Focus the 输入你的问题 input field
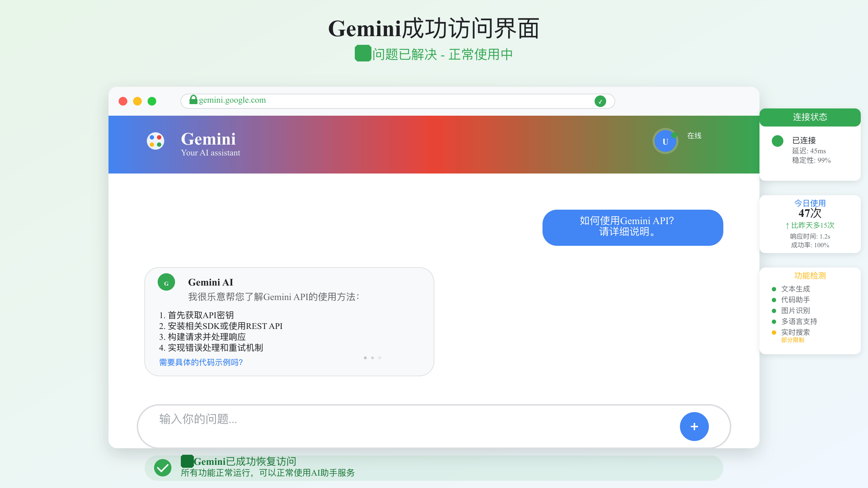The height and width of the screenshot is (488, 868). [x=434, y=427]
